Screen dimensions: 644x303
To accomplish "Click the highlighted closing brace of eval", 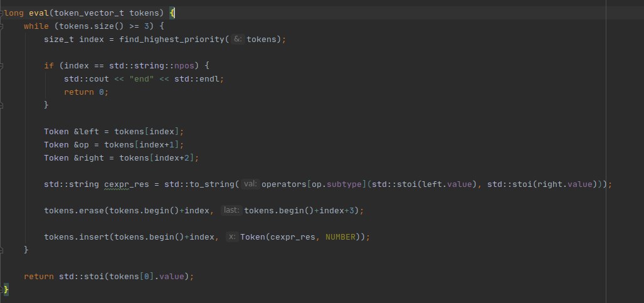I will pos(6,289).
